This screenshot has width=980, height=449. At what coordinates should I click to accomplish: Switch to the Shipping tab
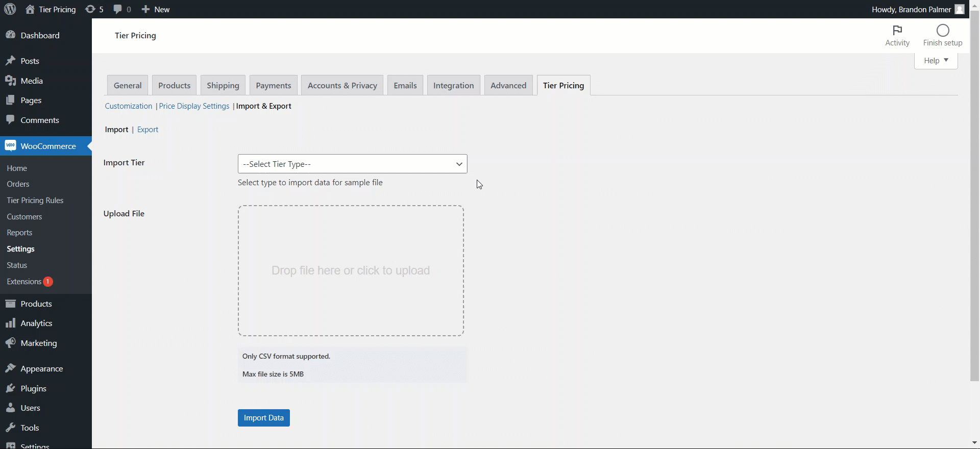[223, 85]
